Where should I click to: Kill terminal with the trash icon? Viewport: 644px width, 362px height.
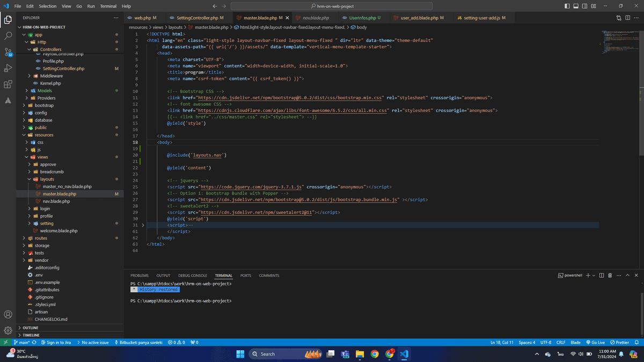click(x=610, y=275)
